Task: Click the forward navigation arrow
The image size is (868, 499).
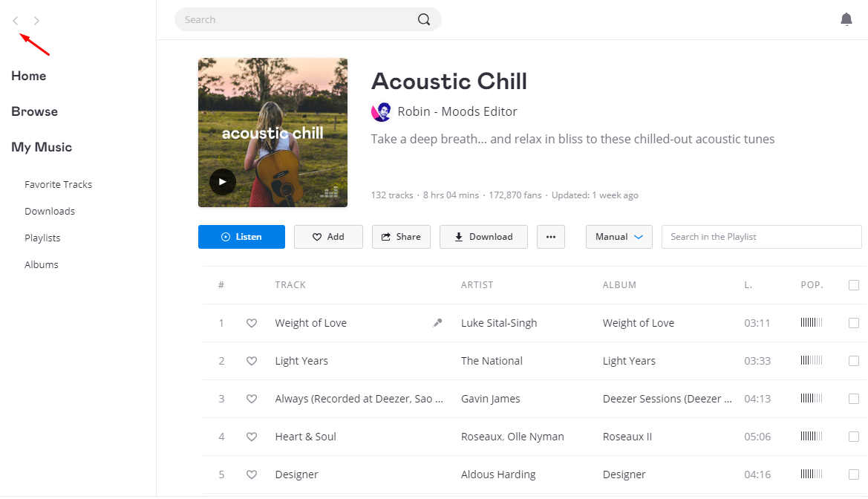Action: 36,21
